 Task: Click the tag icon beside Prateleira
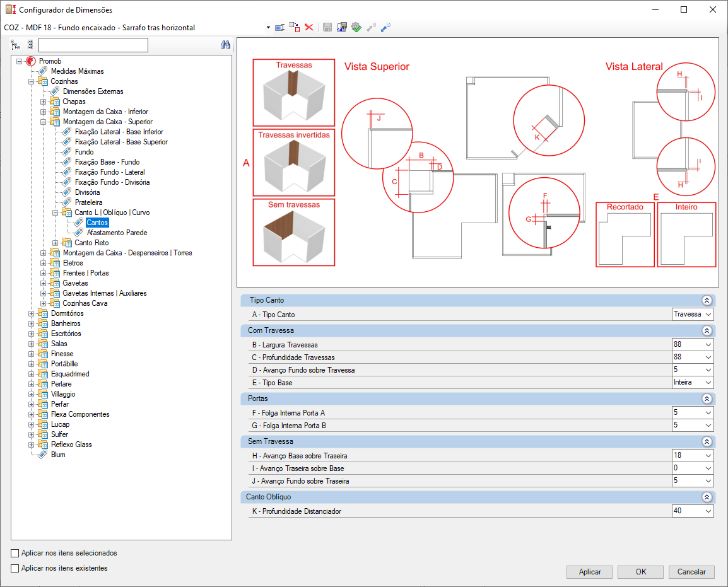coord(68,202)
